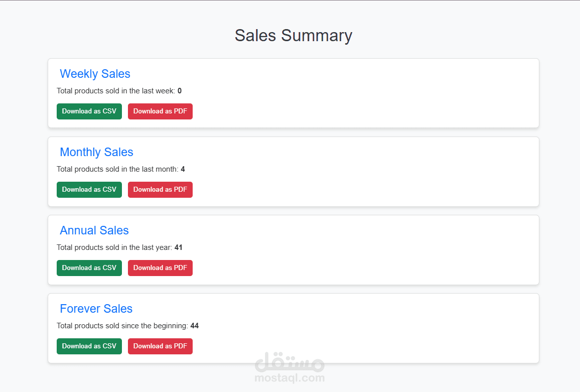
Task: Select text 'Total products sold in the last year: 41'
Action: click(119, 247)
